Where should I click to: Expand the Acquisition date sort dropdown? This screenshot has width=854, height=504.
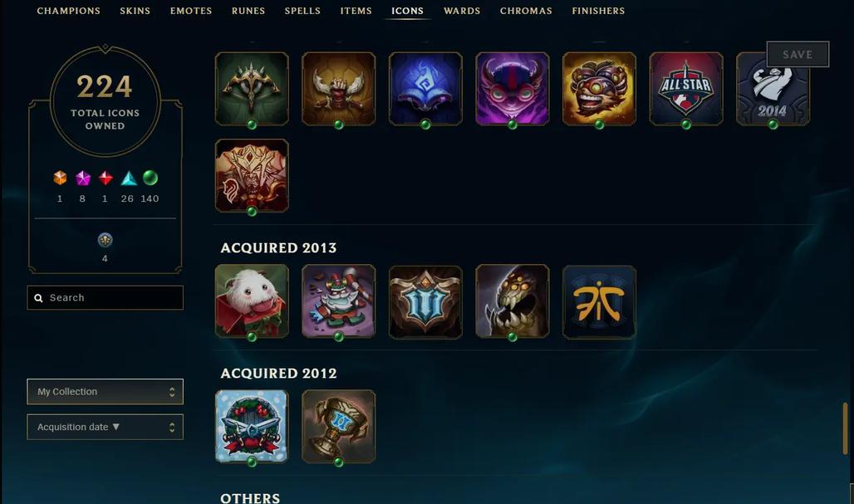point(106,428)
